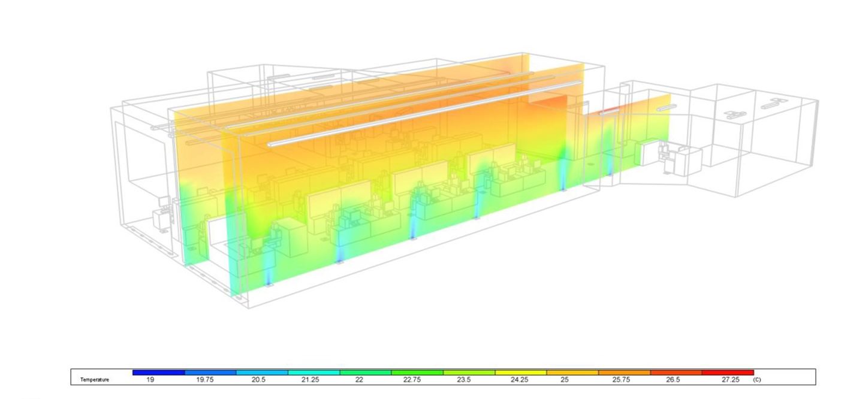Click the 19 value label in legend
Screen dimensions: 868x399
click(150, 380)
